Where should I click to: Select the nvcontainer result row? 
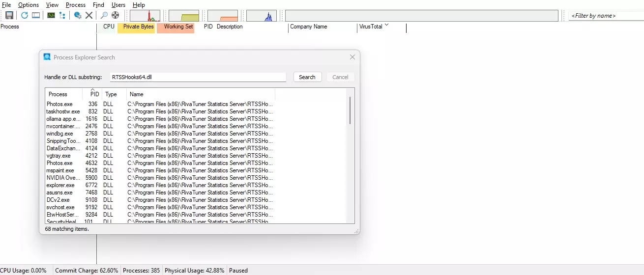point(160,126)
